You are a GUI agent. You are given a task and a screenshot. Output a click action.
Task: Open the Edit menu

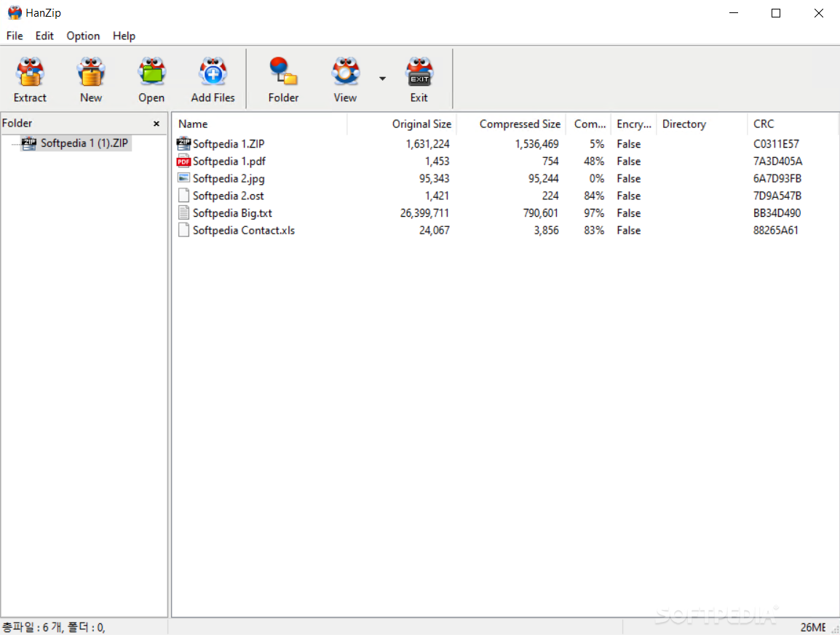pyautogui.click(x=44, y=36)
